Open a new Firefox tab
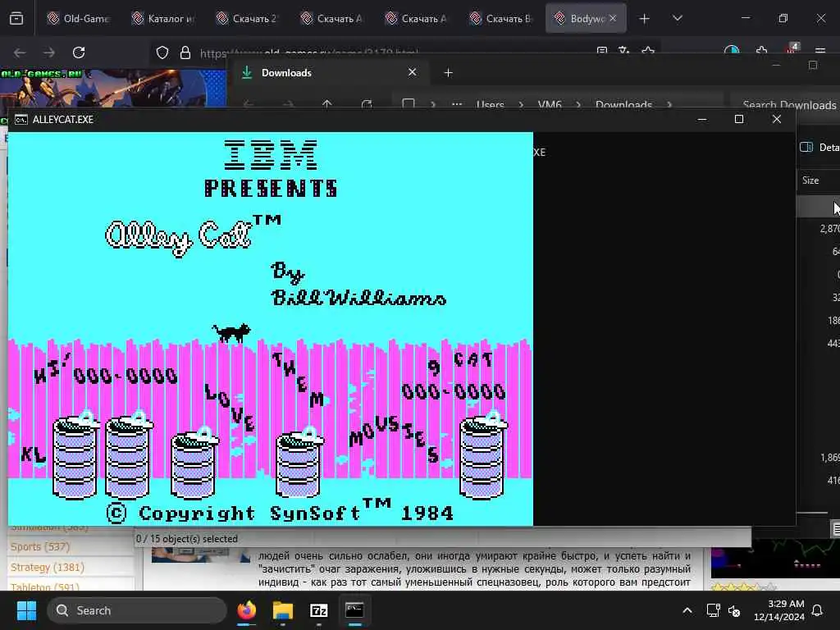The image size is (840, 630). 645,19
